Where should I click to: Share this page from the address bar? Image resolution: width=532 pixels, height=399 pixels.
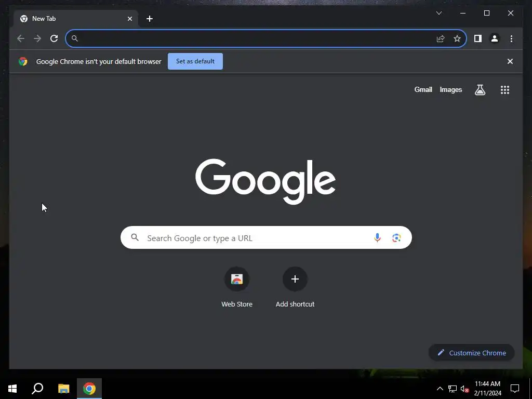tap(441, 38)
